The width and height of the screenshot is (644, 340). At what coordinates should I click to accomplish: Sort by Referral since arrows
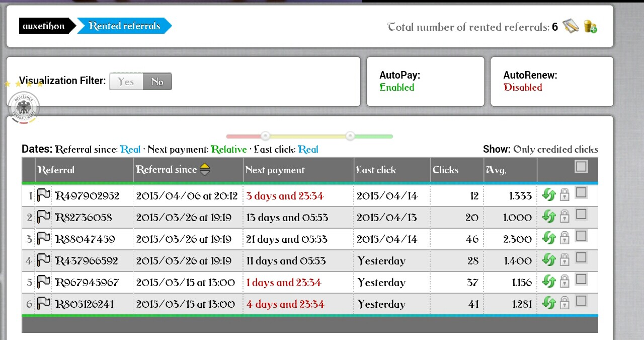[x=205, y=170]
